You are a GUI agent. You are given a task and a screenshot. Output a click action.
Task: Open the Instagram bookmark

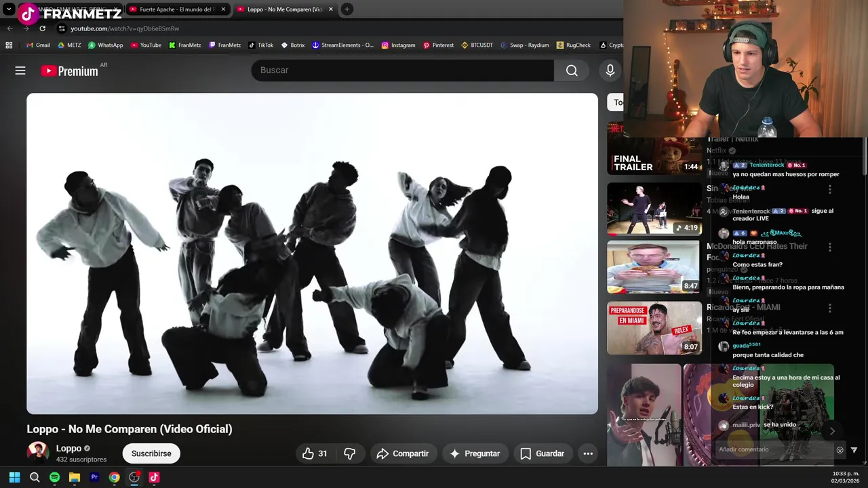coord(398,45)
